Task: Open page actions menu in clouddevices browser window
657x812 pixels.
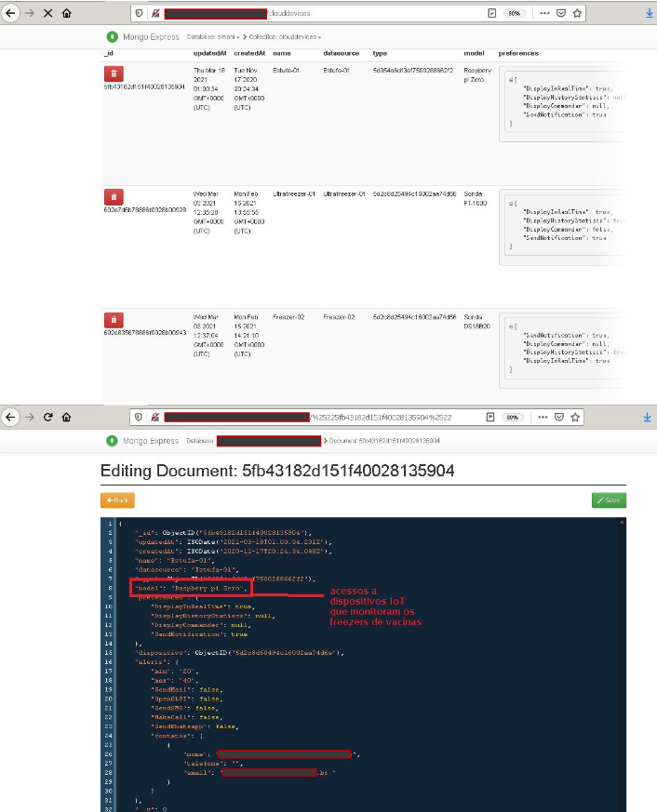Action: (544, 13)
